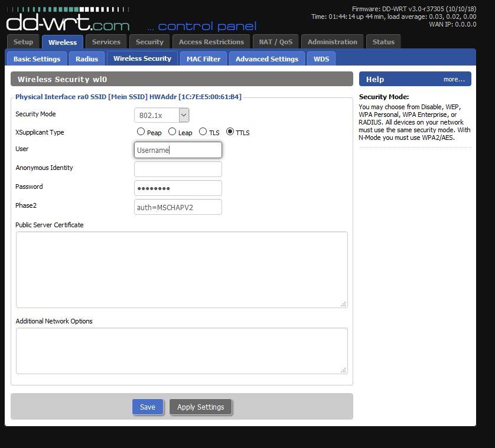
Task: Go to Advanced Settings subtab
Action: (267, 58)
